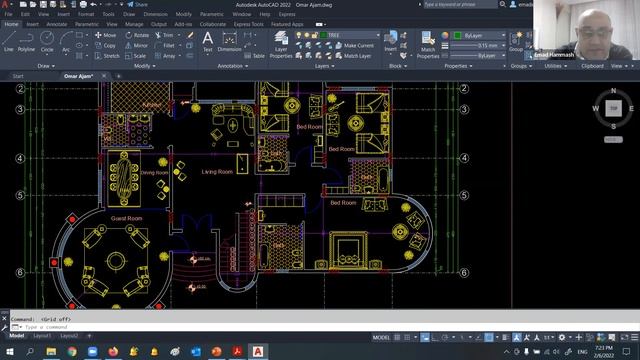Toggle snap mode in status bar
Viewport: 640px width, 360px height.
pyautogui.click(x=407, y=338)
